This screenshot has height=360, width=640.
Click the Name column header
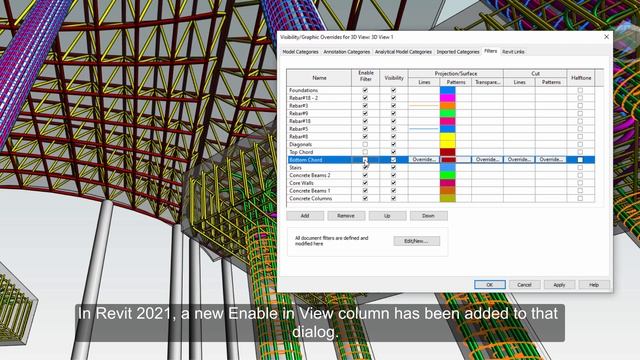(x=319, y=78)
